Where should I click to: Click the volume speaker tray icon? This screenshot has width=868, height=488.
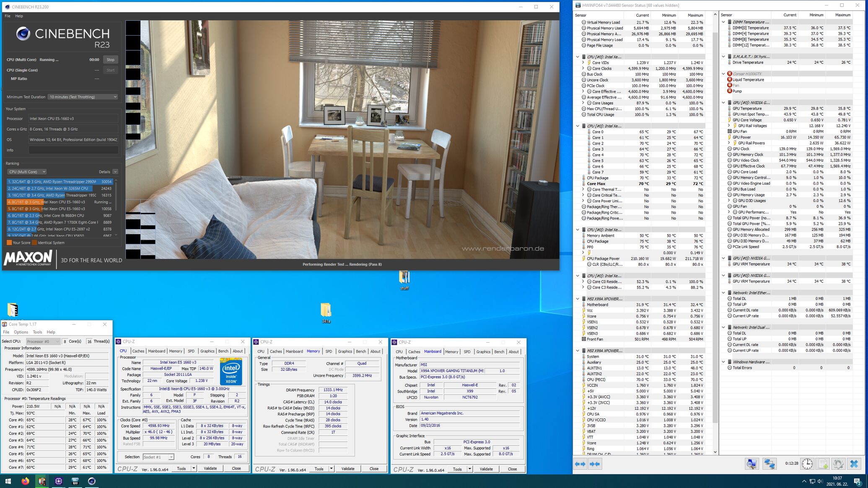(x=820, y=481)
